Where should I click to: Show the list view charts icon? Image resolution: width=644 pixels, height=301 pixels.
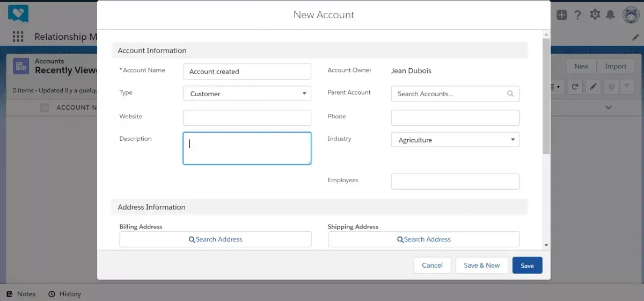pyautogui.click(x=611, y=87)
